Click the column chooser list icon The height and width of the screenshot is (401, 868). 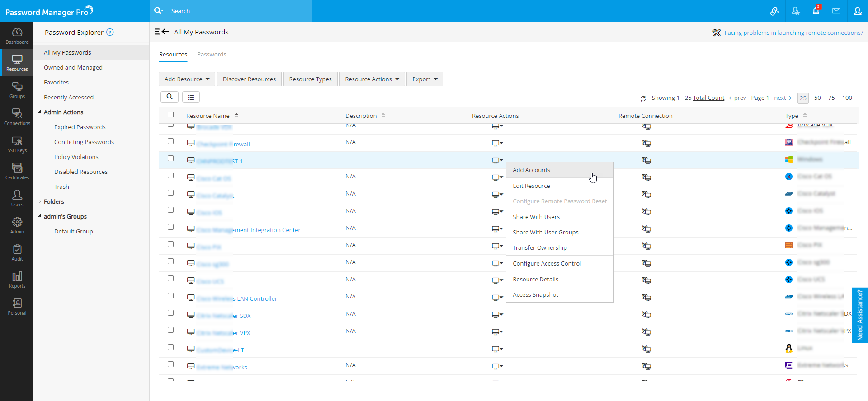point(191,97)
